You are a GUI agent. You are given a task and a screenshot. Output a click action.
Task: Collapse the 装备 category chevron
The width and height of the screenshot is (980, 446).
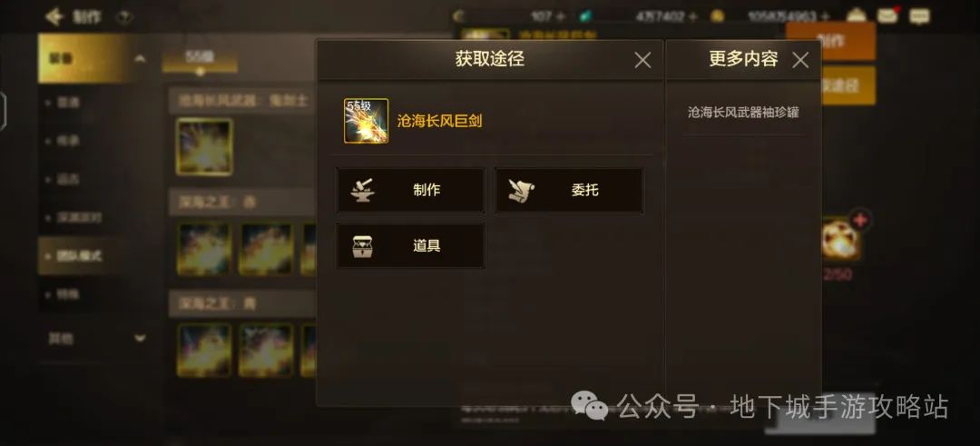click(140, 59)
